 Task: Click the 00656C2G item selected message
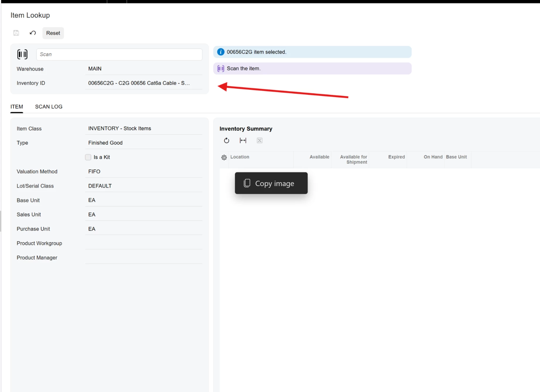(312, 52)
